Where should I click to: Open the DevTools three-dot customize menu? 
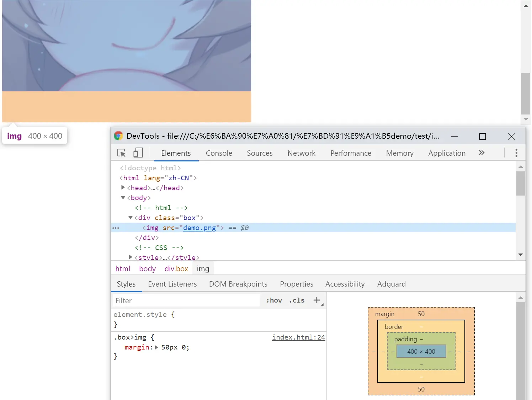[516, 153]
